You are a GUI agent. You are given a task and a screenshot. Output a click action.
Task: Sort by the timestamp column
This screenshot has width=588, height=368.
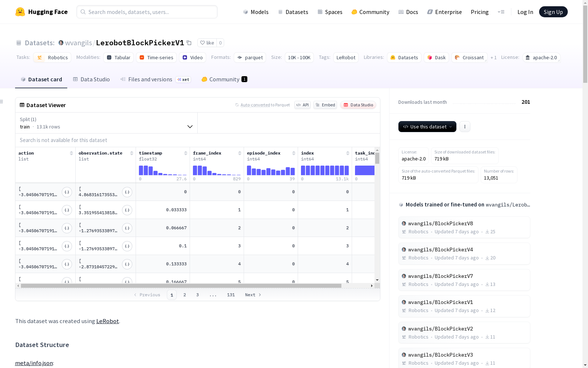(x=186, y=153)
